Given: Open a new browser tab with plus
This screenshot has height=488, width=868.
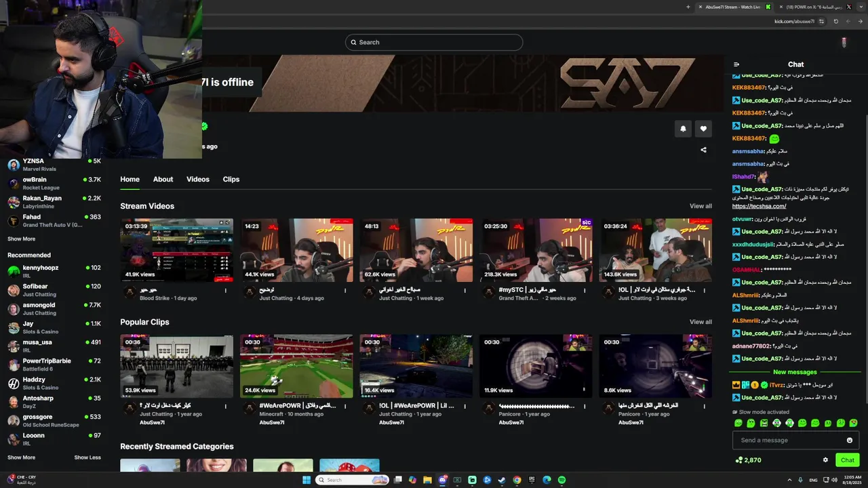Looking at the screenshot, I should click(688, 7).
